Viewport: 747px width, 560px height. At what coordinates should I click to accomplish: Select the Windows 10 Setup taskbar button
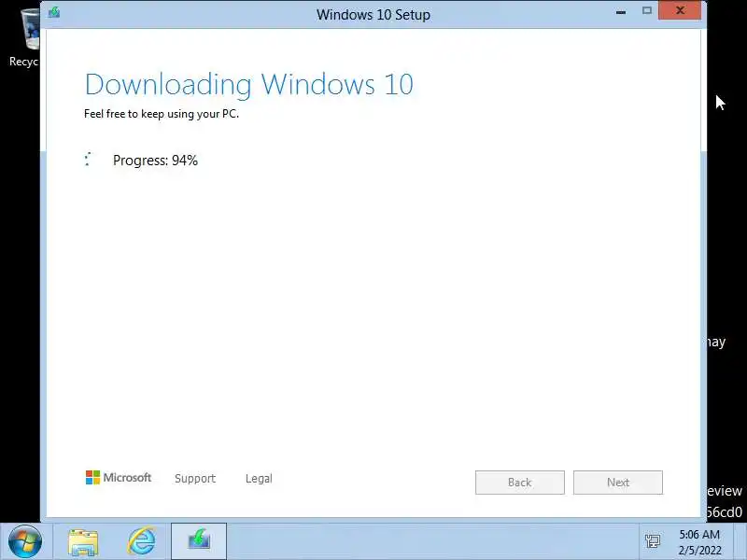pos(199,541)
